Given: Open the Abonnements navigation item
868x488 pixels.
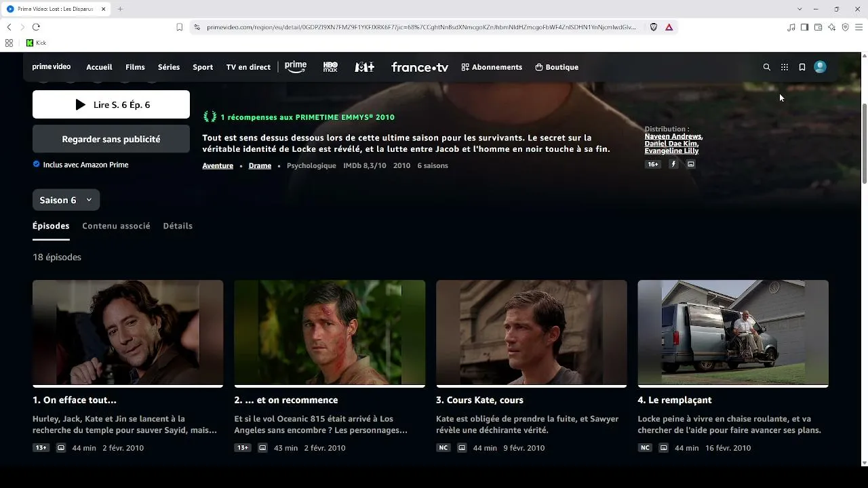Looking at the screenshot, I should pos(492,67).
